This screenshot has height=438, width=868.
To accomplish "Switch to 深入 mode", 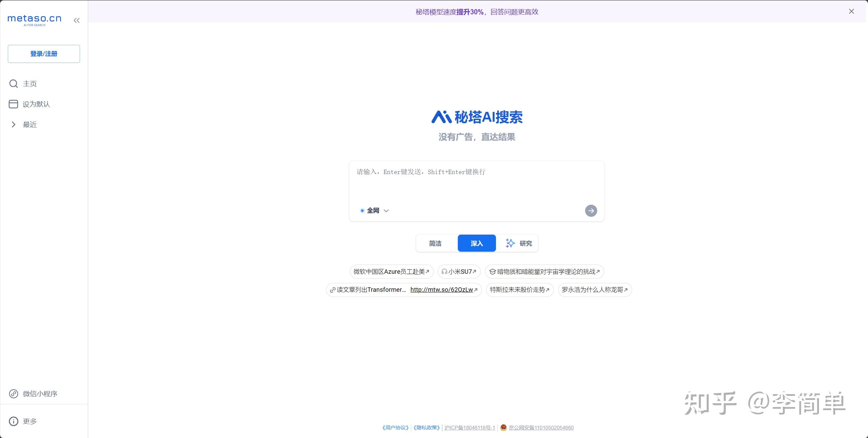I will tap(477, 243).
